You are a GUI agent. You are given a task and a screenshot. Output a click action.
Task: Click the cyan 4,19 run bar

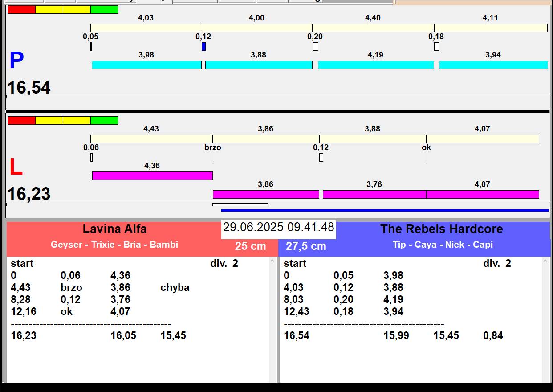[376, 65]
